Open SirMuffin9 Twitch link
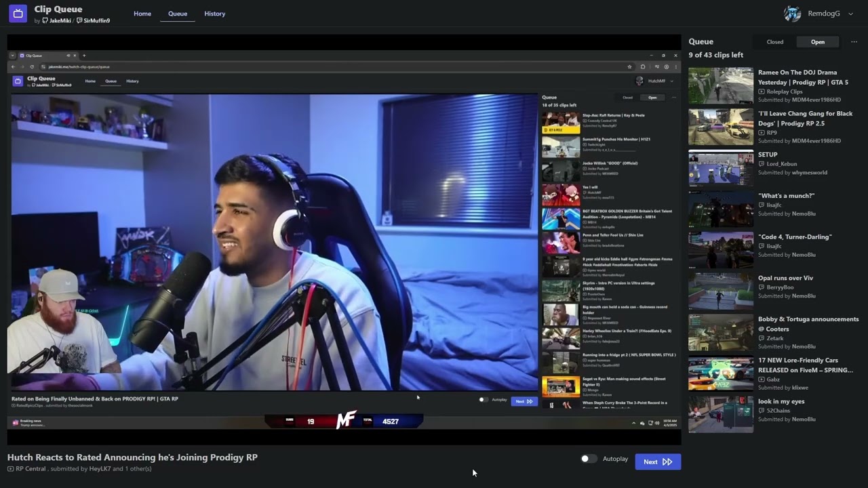This screenshot has width=868, height=488. pyautogui.click(x=93, y=21)
